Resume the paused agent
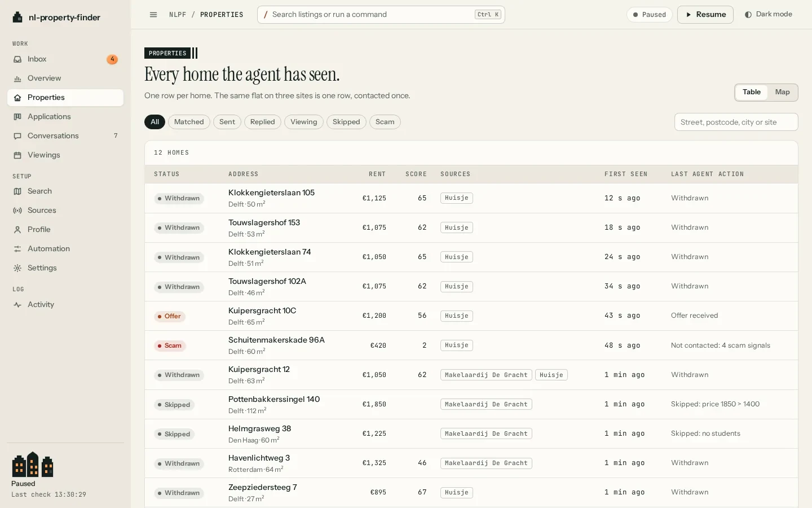 [705, 15]
